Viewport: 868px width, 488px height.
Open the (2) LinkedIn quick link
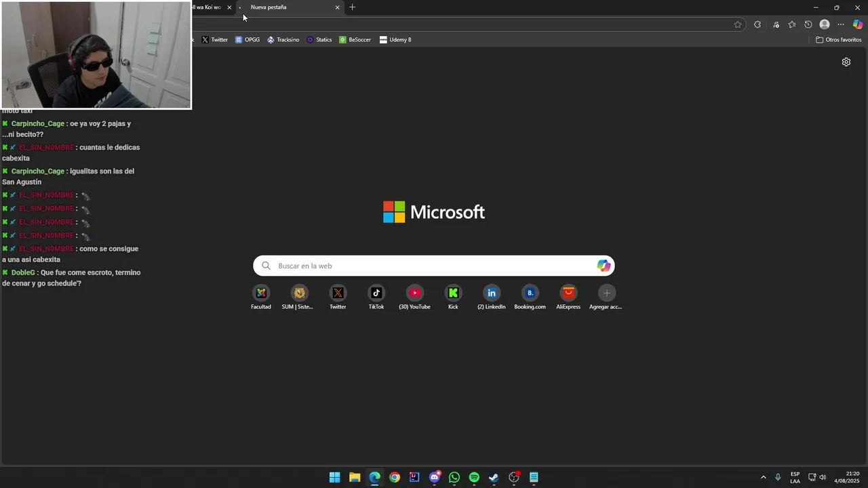(492, 297)
